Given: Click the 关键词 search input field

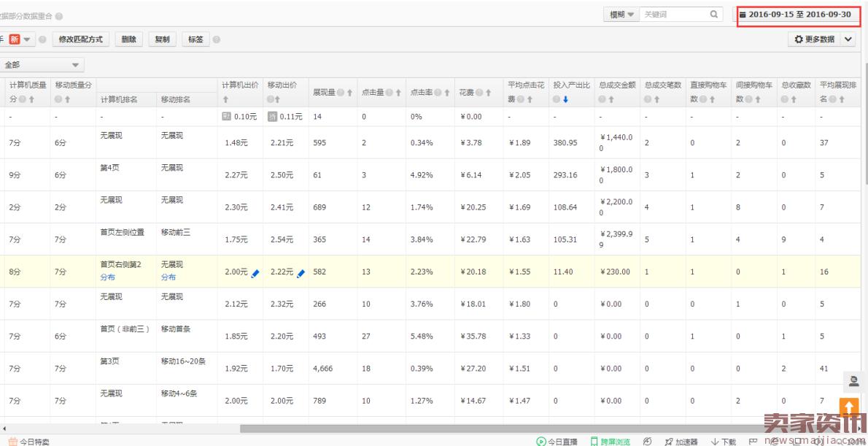Looking at the screenshot, I should click(673, 15).
